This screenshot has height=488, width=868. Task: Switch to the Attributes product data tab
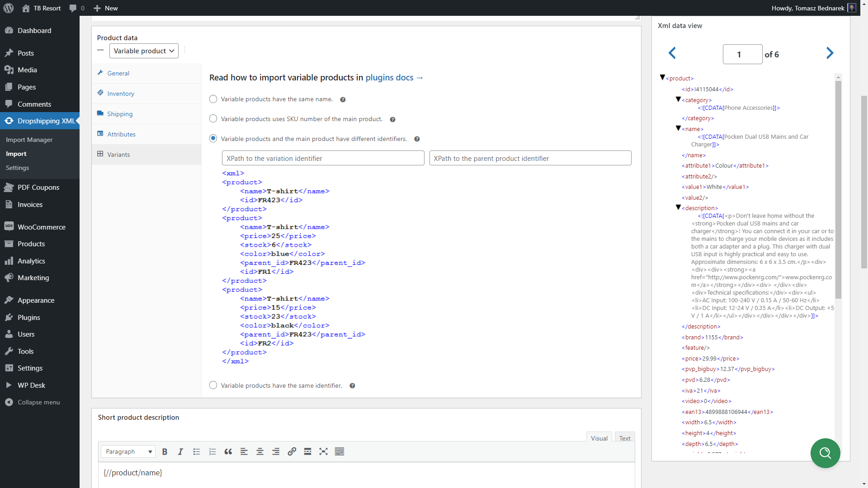[x=121, y=134]
